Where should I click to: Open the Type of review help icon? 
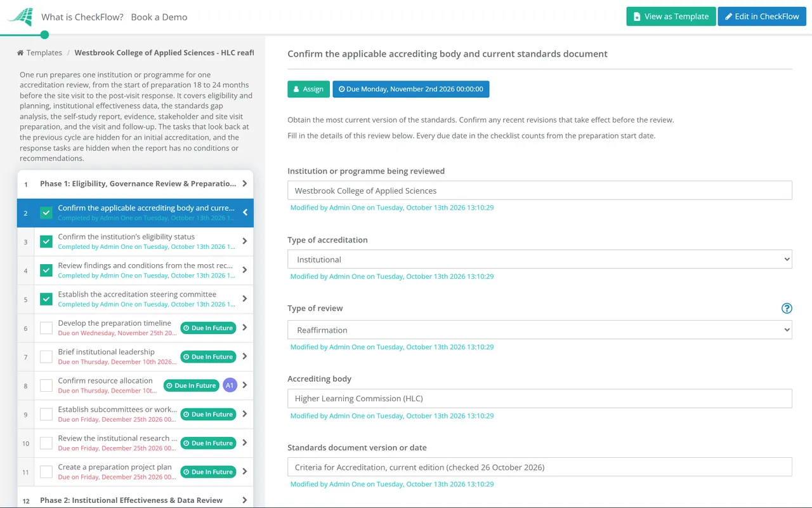point(787,309)
